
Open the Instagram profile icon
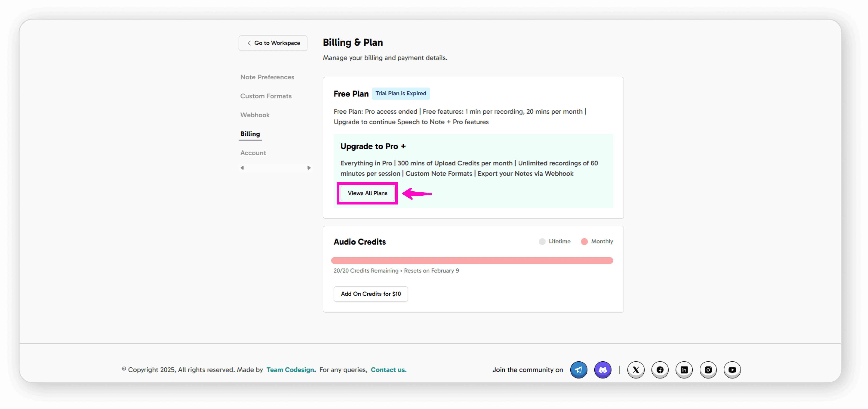pyautogui.click(x=708, y=370)
